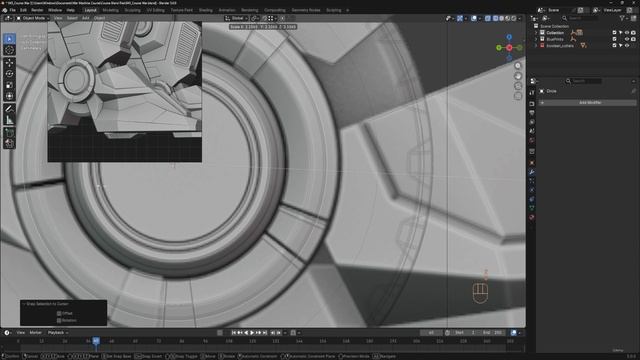Viewport: 640px width, 360px height.
Task: Toggle visibility eye for BluePrints collection
Action: pos(627,39)
